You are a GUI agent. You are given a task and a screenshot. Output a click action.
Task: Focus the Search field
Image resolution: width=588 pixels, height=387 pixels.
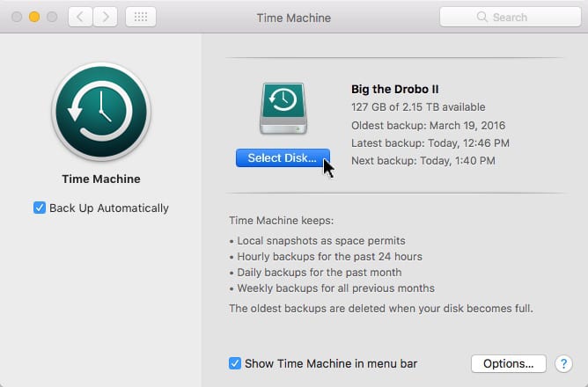[511, 17]
